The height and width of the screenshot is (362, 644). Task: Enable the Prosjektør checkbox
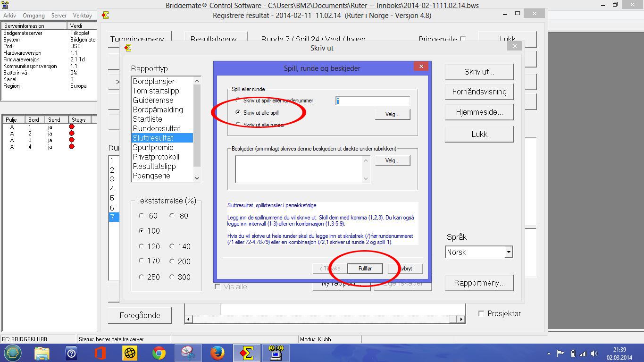tap(481, 313)
